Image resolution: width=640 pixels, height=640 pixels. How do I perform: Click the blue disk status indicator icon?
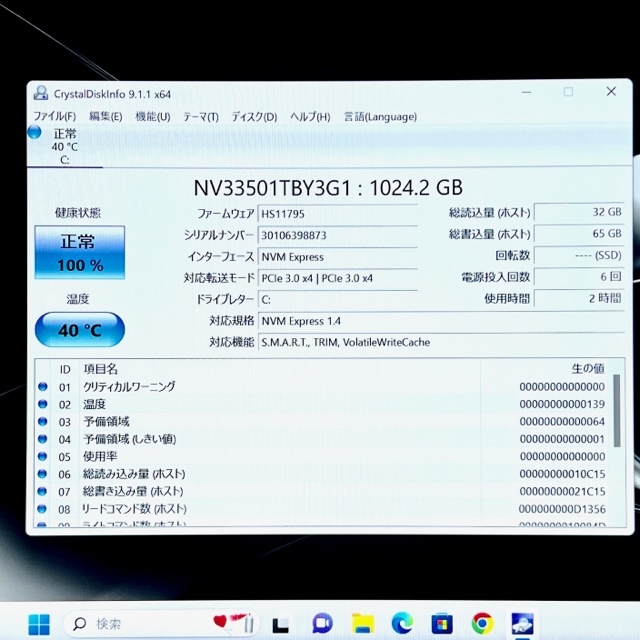[x=35, y=132]
